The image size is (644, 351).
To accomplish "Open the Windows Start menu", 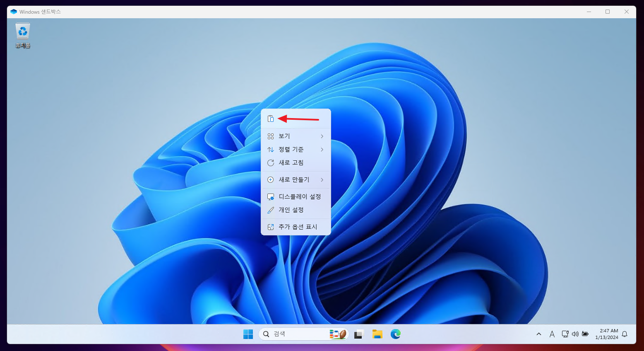I will coord(248,334).
